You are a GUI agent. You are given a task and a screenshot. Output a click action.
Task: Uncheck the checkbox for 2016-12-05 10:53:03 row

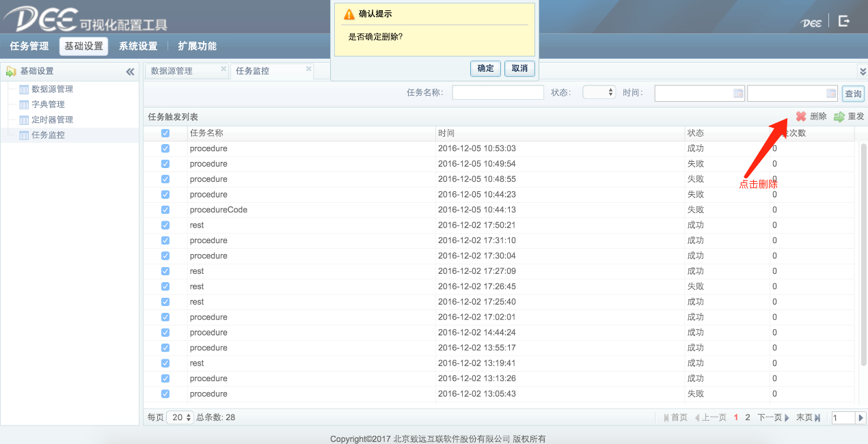click(x=165, y=148)
